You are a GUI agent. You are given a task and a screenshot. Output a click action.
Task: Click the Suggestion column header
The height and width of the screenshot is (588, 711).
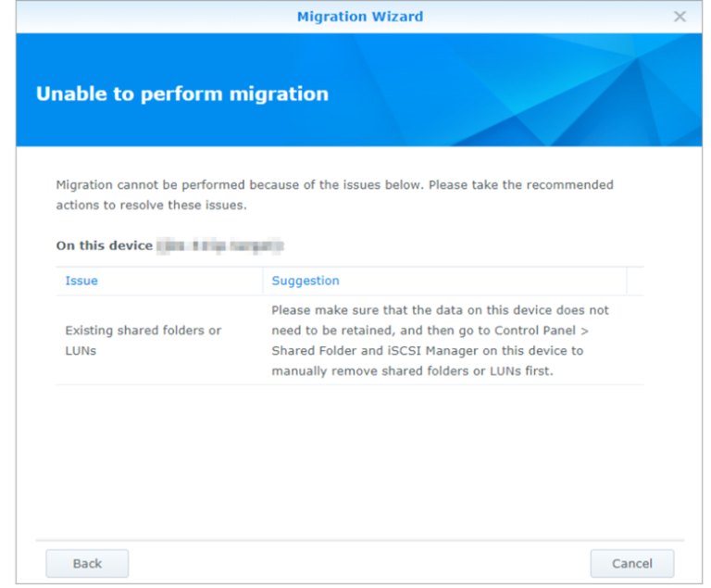click(306, 281)
